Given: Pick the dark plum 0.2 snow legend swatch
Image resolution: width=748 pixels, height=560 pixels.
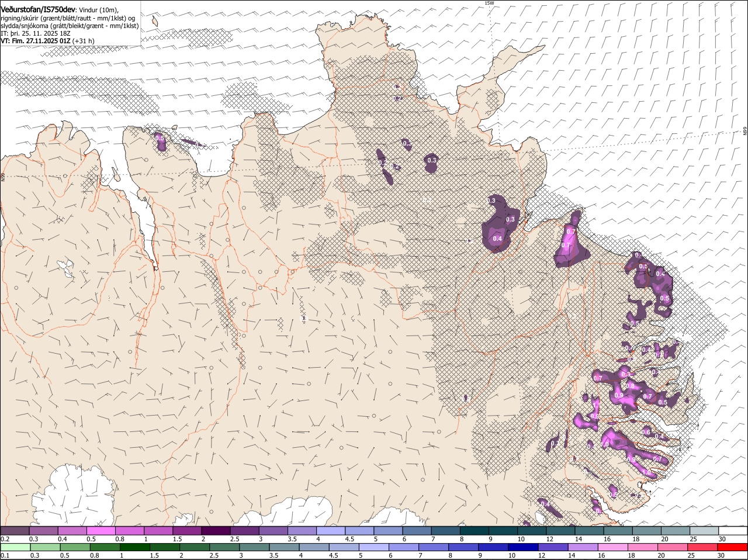Looking at the screenshot, I should pos(15,531).
